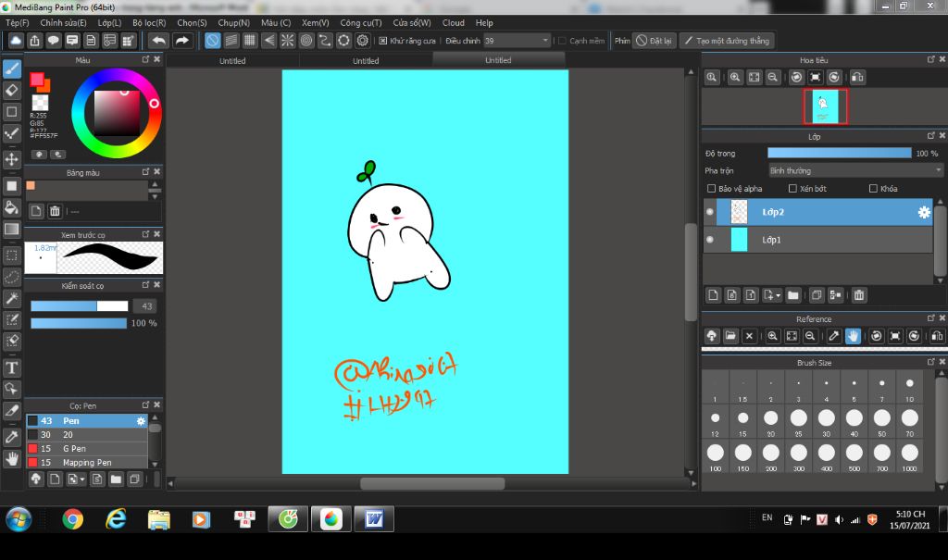
Task: Expand the add-layer dropdown arrow in layer panel
Action: pyautogui.click(x=778, y=295)
